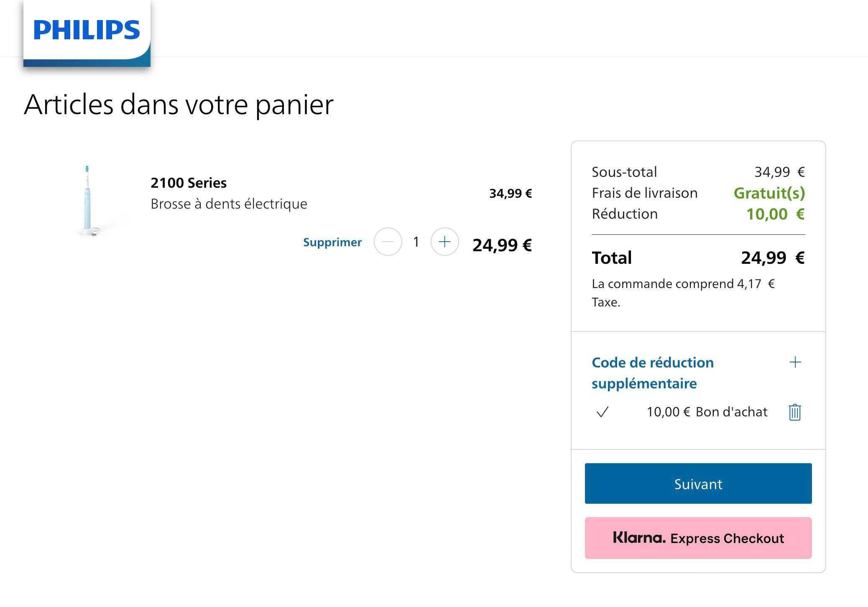This screenshot has height=607, width=868.
Task: Click the item's original 34,99 € price
Action: click(511, 194)
